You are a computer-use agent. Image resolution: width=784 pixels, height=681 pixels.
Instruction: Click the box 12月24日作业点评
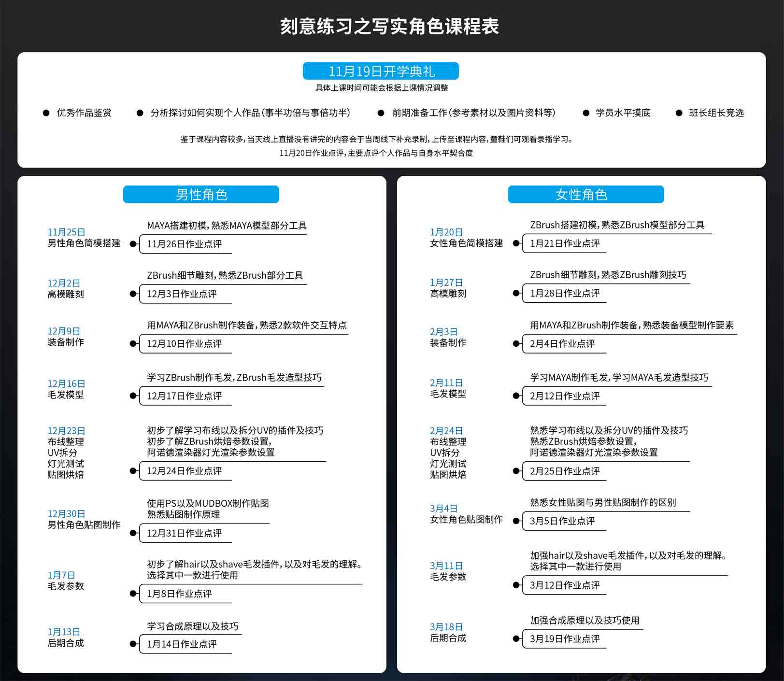click(185, 471)
